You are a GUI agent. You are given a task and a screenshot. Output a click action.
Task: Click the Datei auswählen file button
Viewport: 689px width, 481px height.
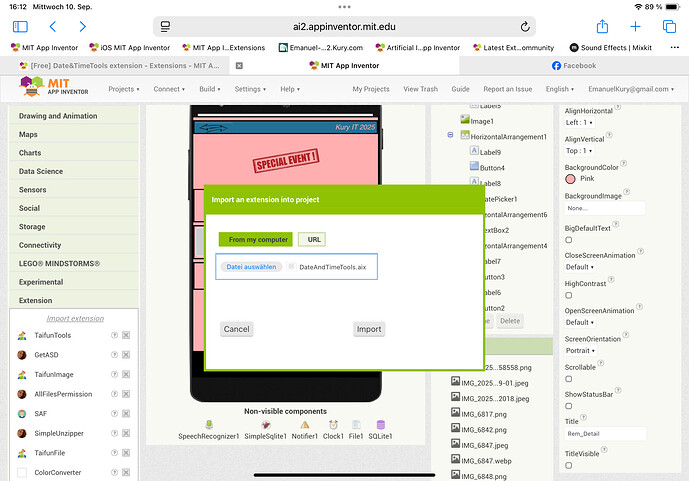251,267
